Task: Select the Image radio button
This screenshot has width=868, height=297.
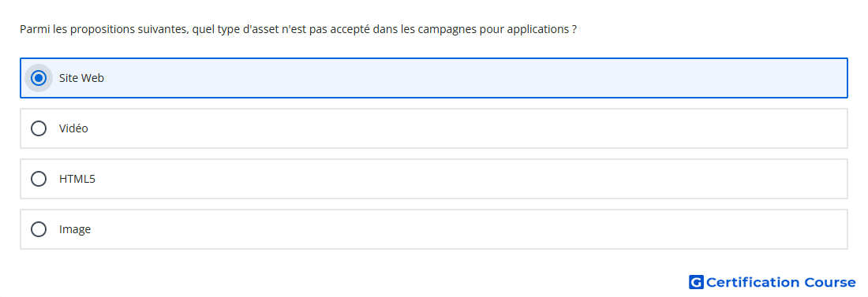Action: [39, 229]
